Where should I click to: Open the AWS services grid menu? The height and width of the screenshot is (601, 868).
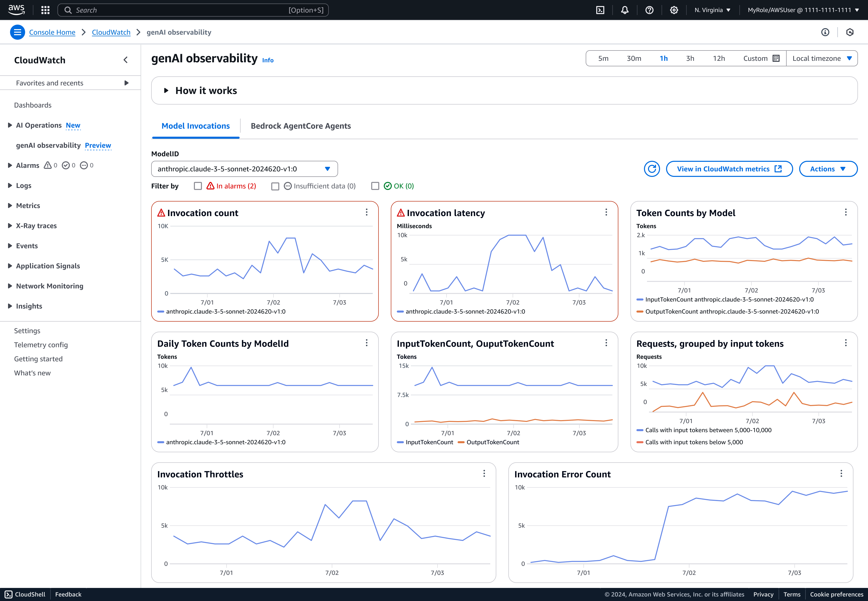45,10
